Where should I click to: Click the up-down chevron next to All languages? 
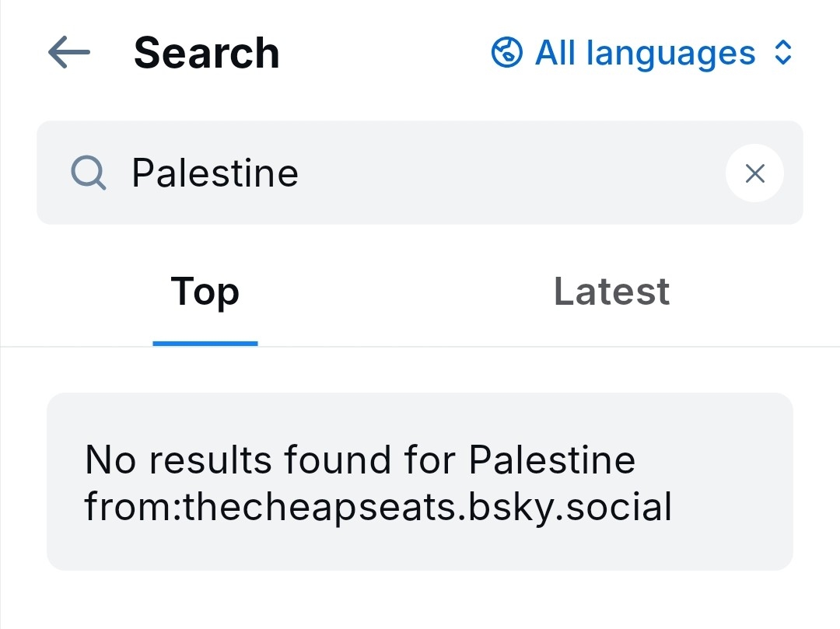[783, 53]
